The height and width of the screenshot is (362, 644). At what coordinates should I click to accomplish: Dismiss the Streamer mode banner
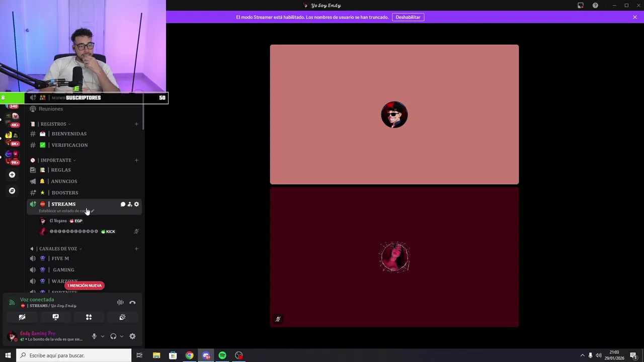coord(635,17)
